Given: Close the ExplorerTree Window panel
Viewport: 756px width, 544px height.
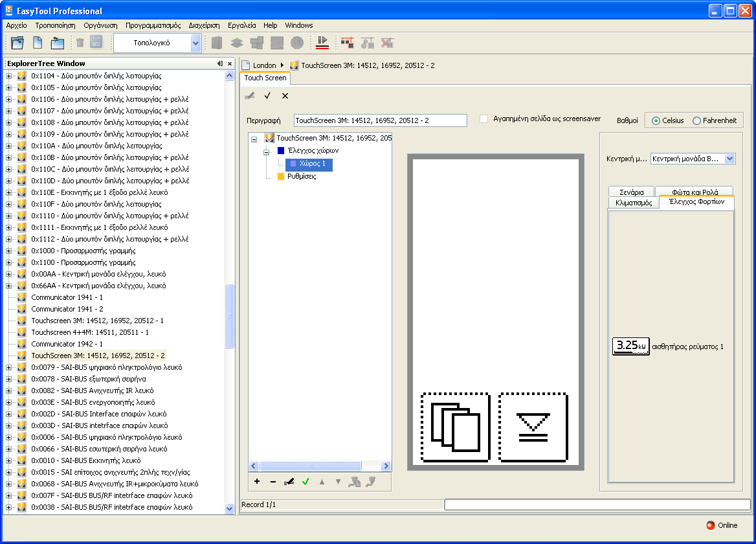Looking at the screenshot, I should (x=230, y=63).
